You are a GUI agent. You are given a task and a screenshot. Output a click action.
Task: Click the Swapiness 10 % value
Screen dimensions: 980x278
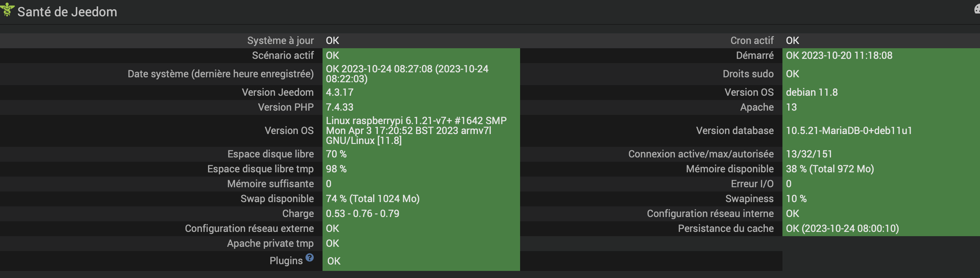(796, 199)
